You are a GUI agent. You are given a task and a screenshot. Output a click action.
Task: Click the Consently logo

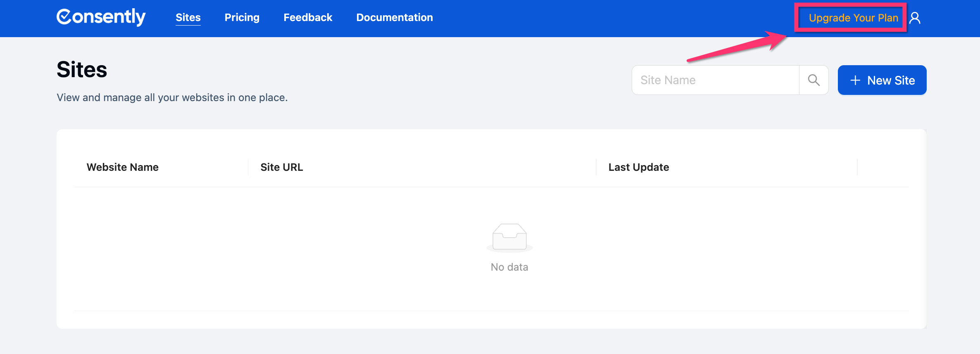(101, 17)
